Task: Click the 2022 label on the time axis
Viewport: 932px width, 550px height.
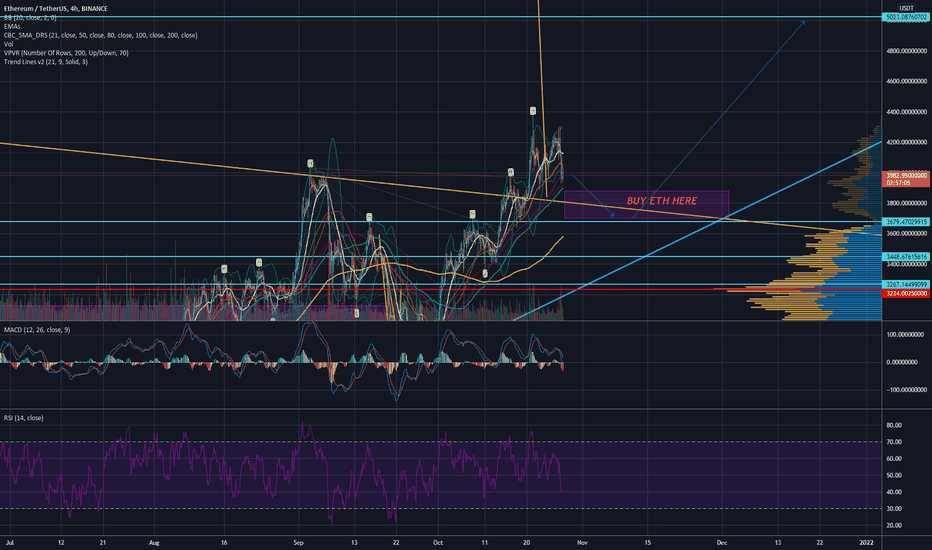Action: (x=867, y=542)
